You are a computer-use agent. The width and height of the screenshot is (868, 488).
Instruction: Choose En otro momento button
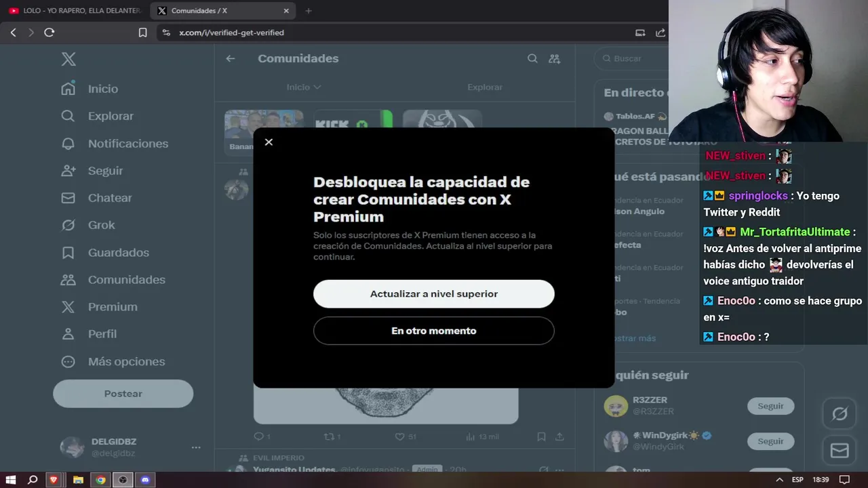coord(434,331)
